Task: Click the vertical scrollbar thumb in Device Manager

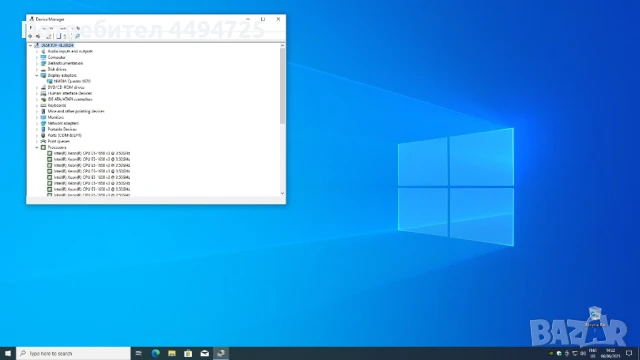Action: coord(282,86)
